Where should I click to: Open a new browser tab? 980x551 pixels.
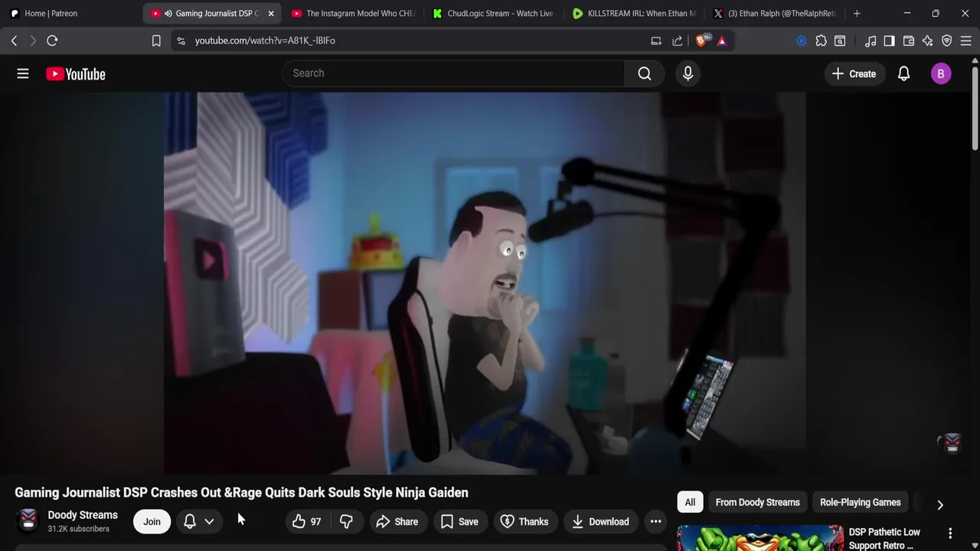[857, 13]
